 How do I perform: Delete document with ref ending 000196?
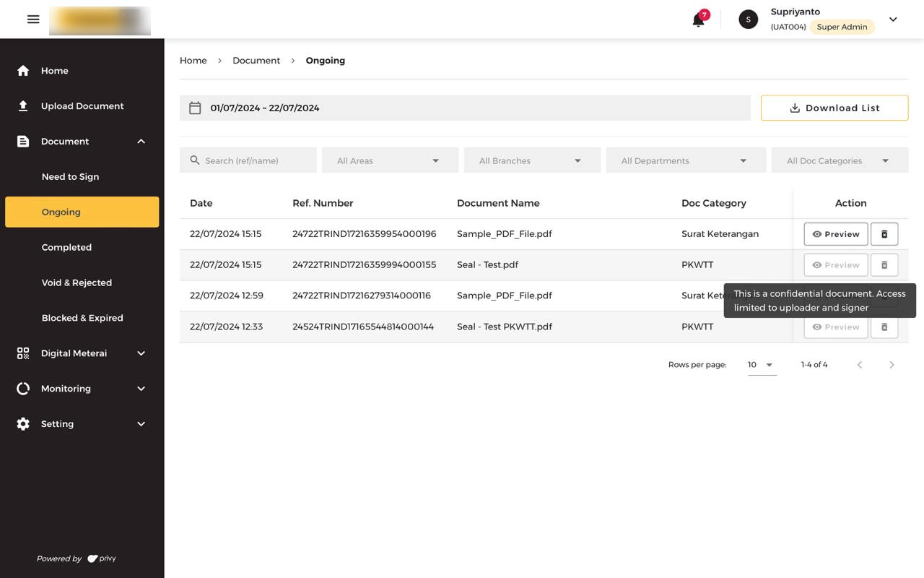884,234
